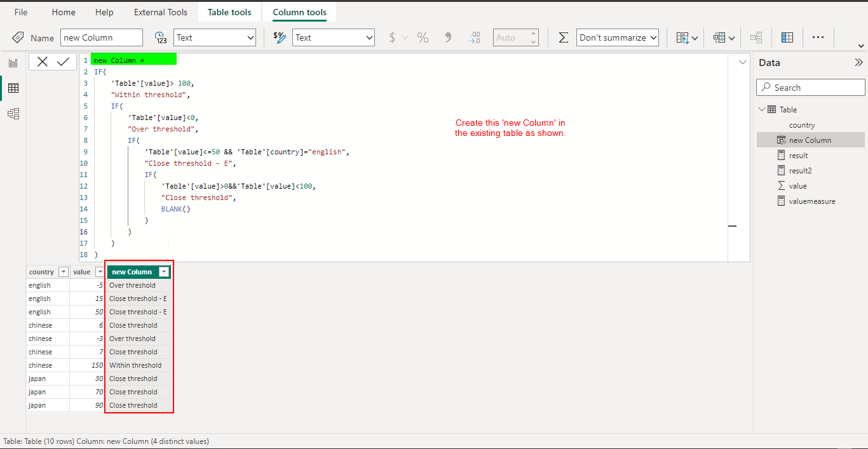The image size is (868, 449).
Task: Click the sigma icon beside value field
Action: coord(782,186)
